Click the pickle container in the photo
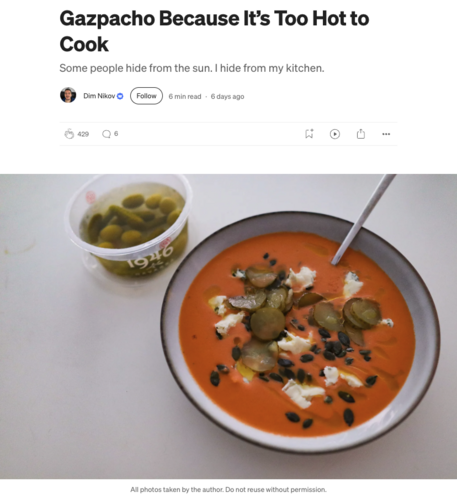The image size is (457, 503). [129, 227]
